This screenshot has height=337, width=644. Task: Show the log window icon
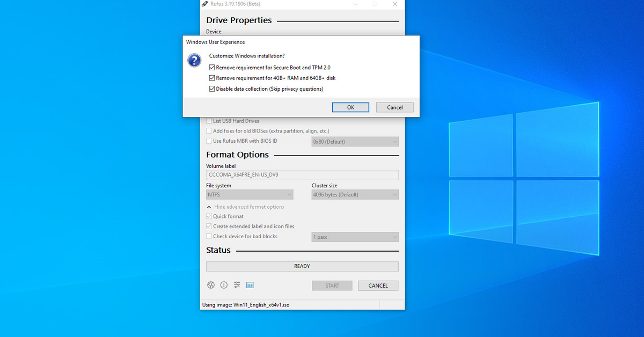[x=250, y=285]
